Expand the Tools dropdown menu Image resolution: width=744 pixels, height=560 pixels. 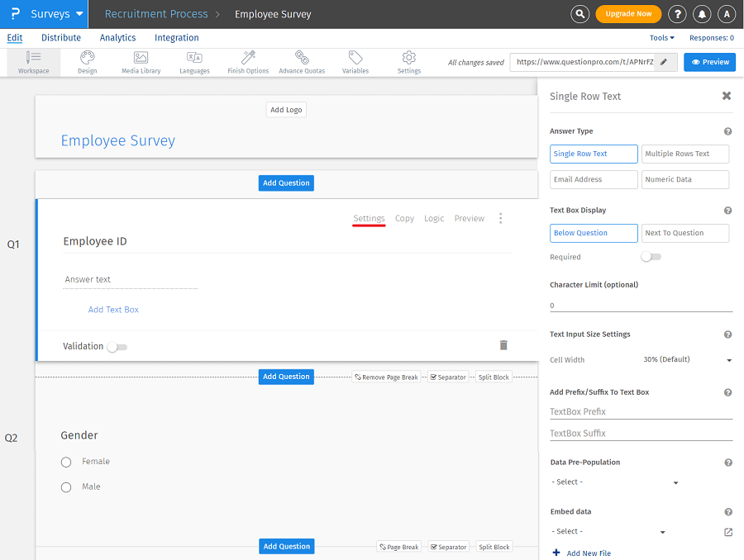click(x=661, y=37)
